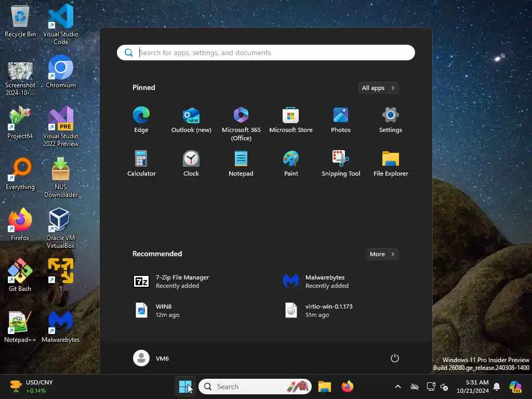Click the taskbar Search box
Screen dimensions: 532x399
pyautogui.click(x=255, y=387)
